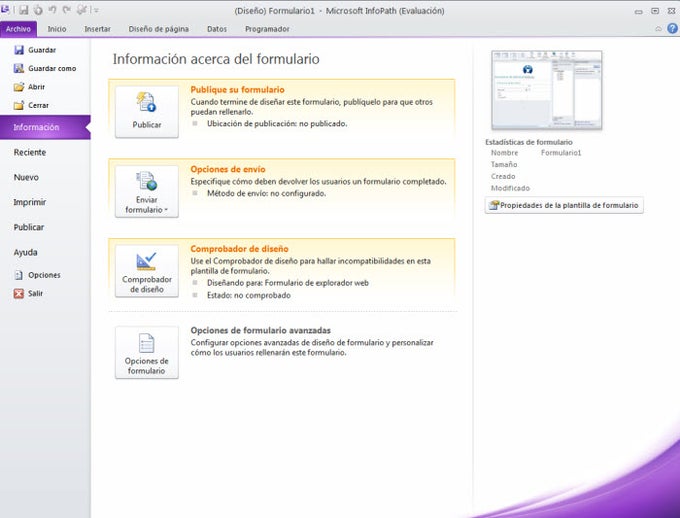The height and width of the screenshot is (518, 680).
Task: Click the Nombre statistics label
Action: point(504,153)
